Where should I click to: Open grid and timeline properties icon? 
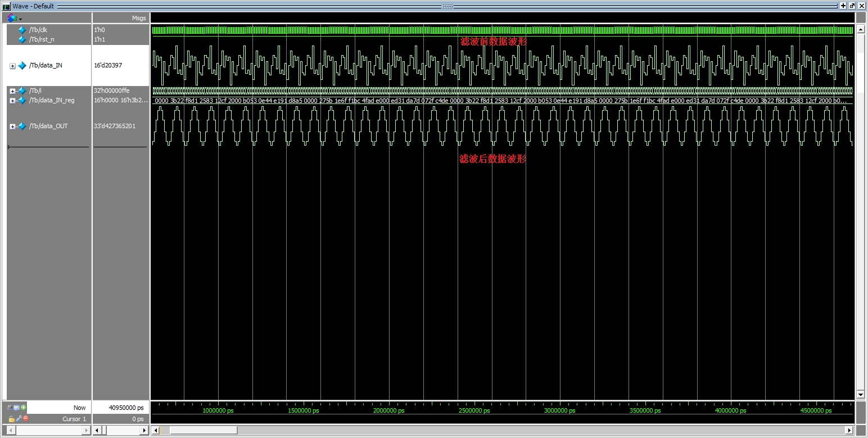click(16, 408)
